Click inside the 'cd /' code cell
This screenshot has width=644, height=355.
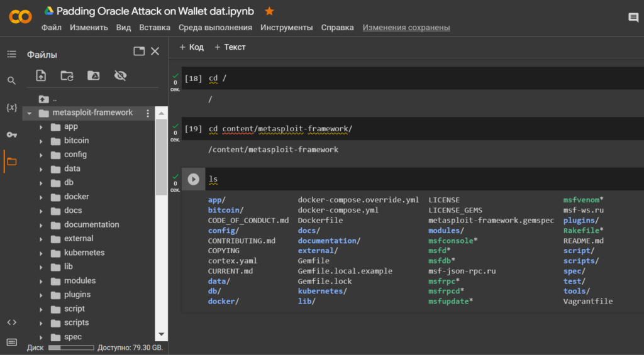pos(413,78)
